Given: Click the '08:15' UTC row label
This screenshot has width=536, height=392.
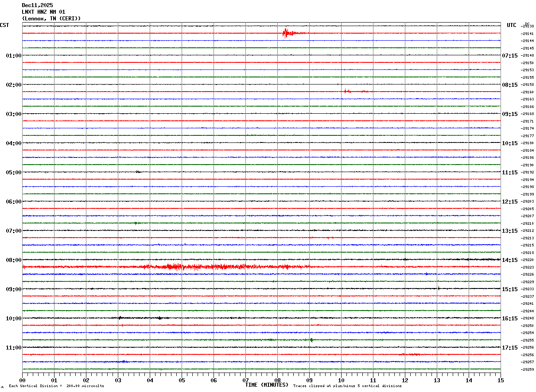Looking at the screenshot, I should click(x=510, y=85).
